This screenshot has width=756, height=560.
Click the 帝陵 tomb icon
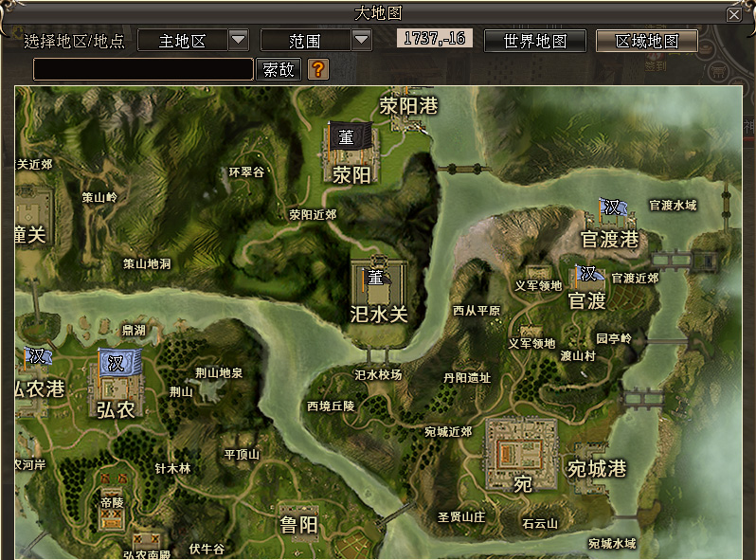coord(112,489)
